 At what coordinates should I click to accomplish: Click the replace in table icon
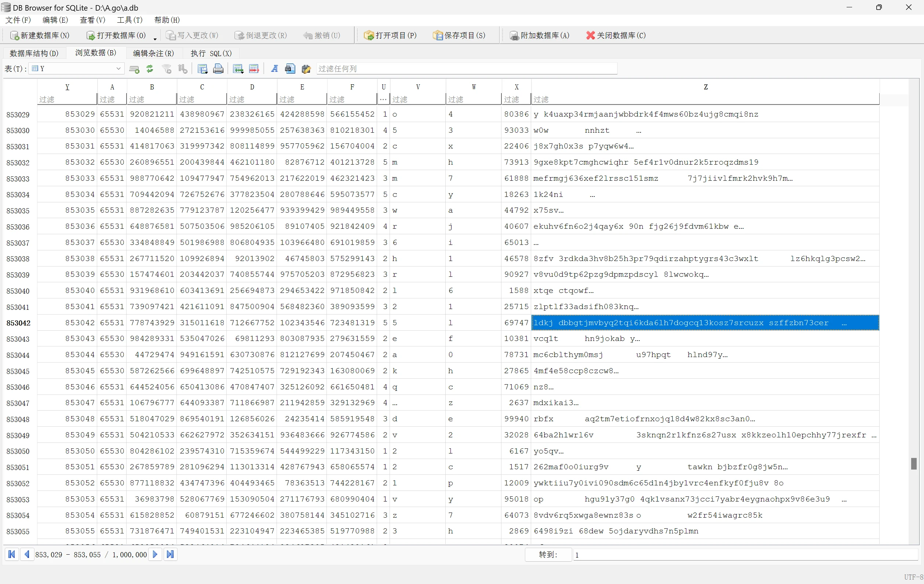pos(306,69)
